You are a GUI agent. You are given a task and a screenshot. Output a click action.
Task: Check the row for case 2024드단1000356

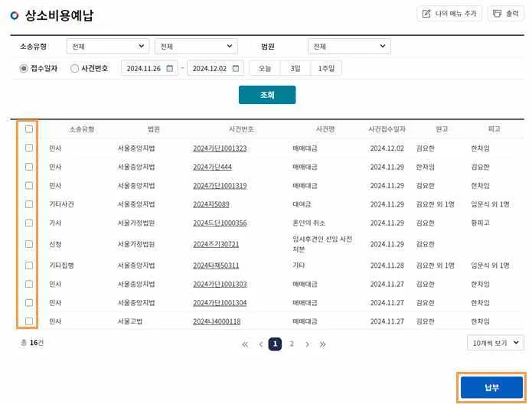pyautogui.click(x=29, y=223)
